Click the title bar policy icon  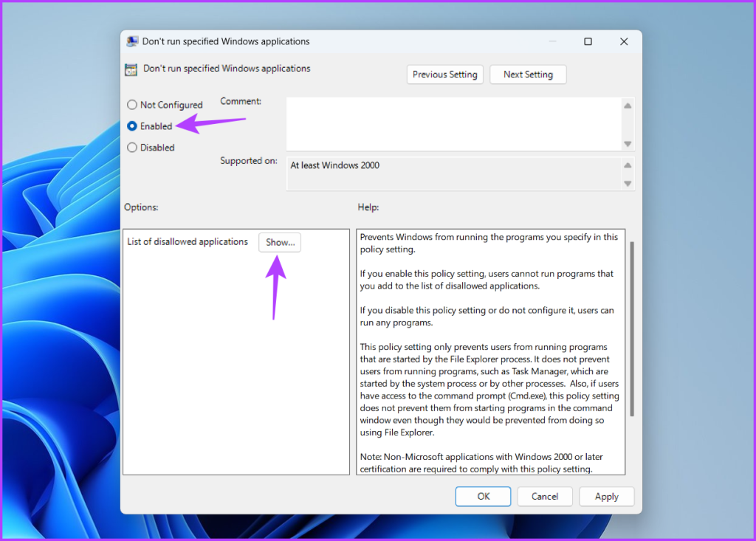(132, 41)
